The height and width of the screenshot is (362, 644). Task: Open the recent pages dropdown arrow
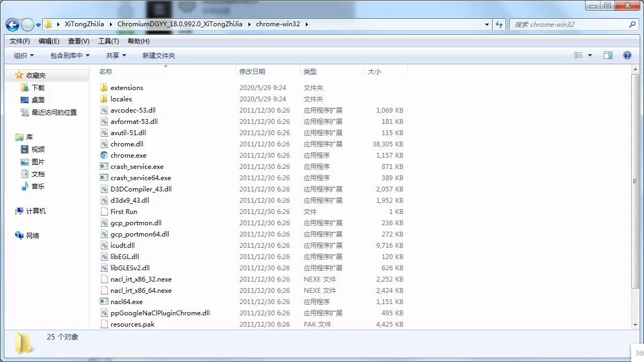39,25
